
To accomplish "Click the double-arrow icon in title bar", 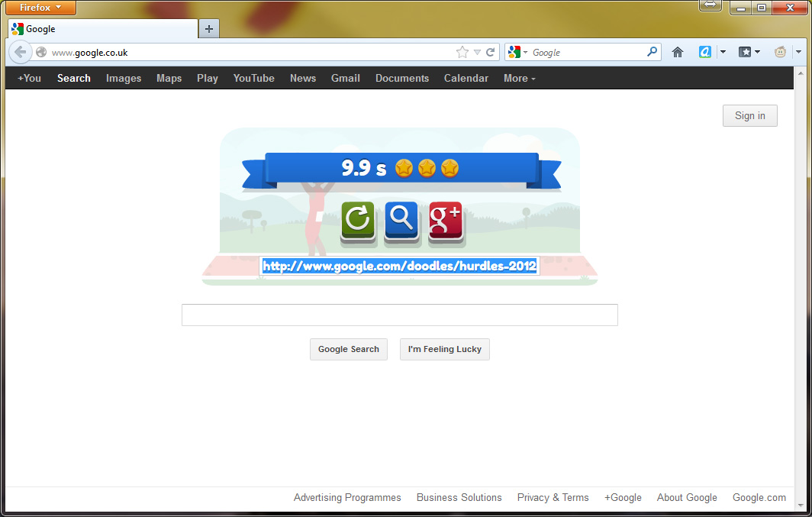I will coord(710,5).
